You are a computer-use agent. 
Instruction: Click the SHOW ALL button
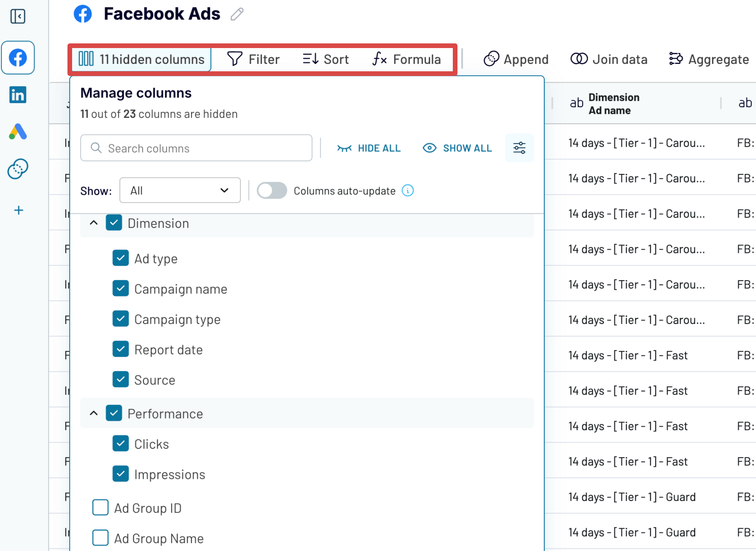(x=457, y=148)
